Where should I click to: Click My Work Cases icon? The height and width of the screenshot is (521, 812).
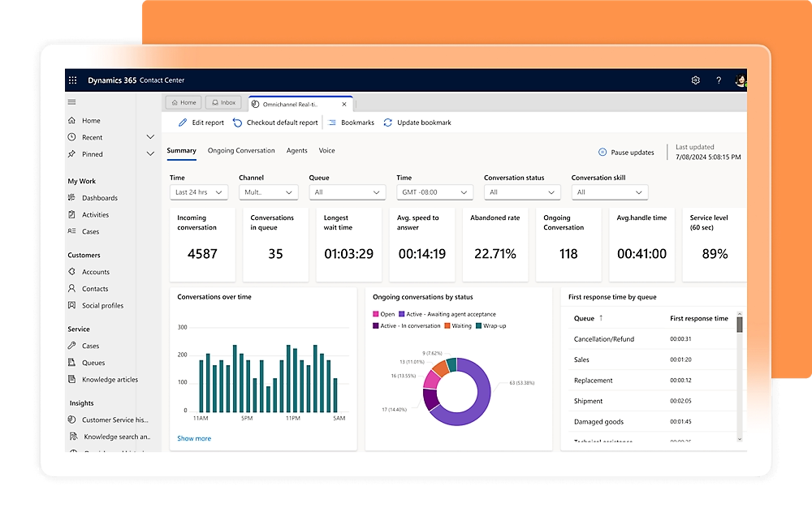72,231
